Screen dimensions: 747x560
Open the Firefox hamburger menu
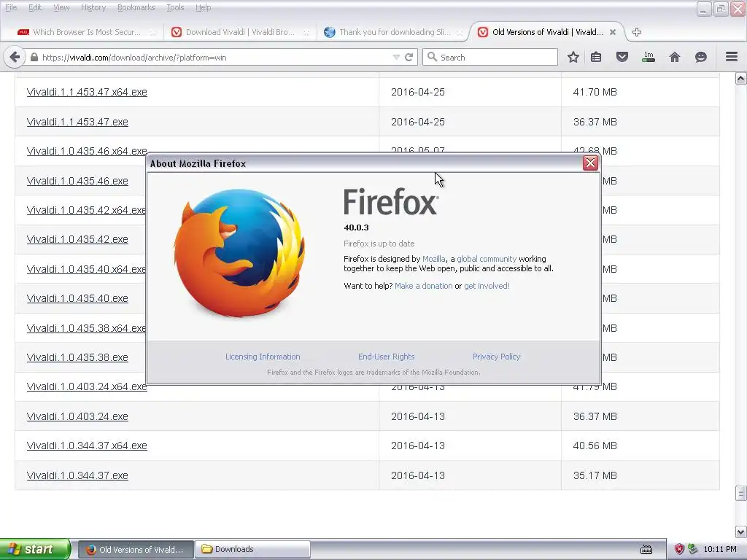[732, 57]
